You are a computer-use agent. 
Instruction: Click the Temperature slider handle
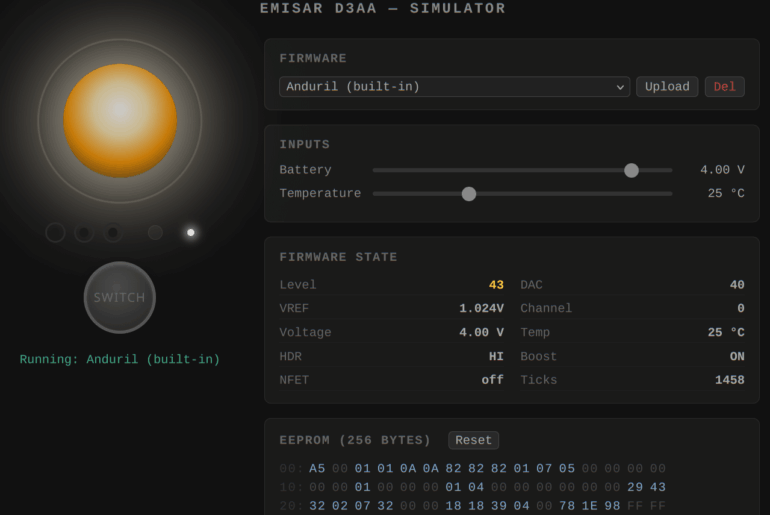[469, 194]
